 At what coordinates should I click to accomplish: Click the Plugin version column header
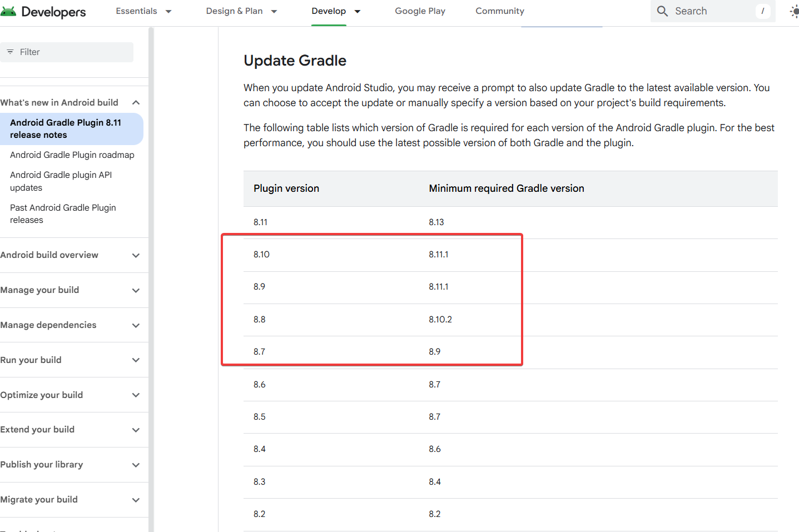pyautogui.click(x=286, y=188)
